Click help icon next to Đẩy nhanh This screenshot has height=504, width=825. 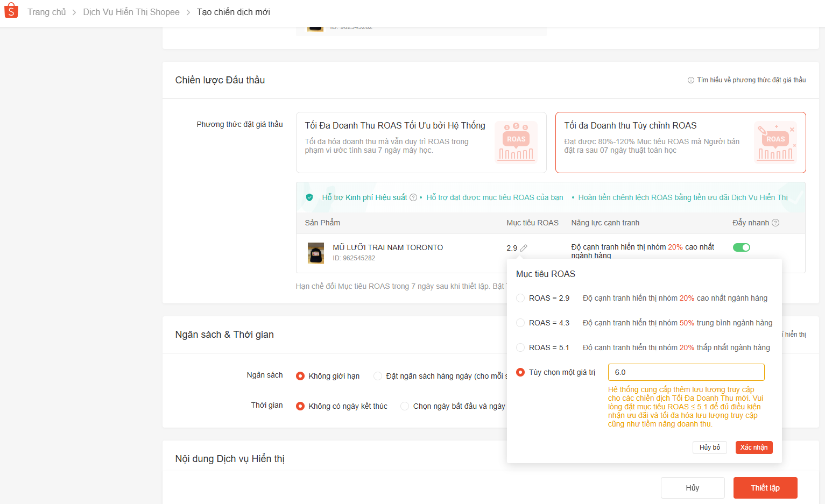pyautogui.click(x=775, y=223)
